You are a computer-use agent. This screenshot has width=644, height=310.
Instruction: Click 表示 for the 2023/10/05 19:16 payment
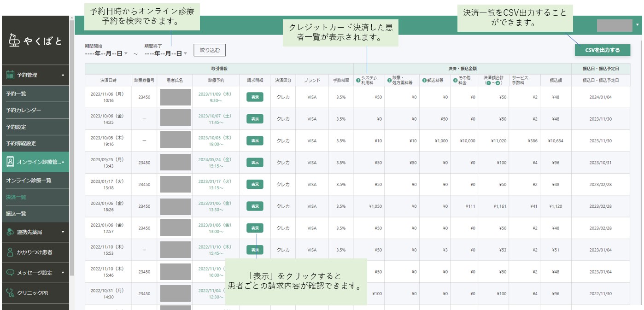tap(255, 140)
